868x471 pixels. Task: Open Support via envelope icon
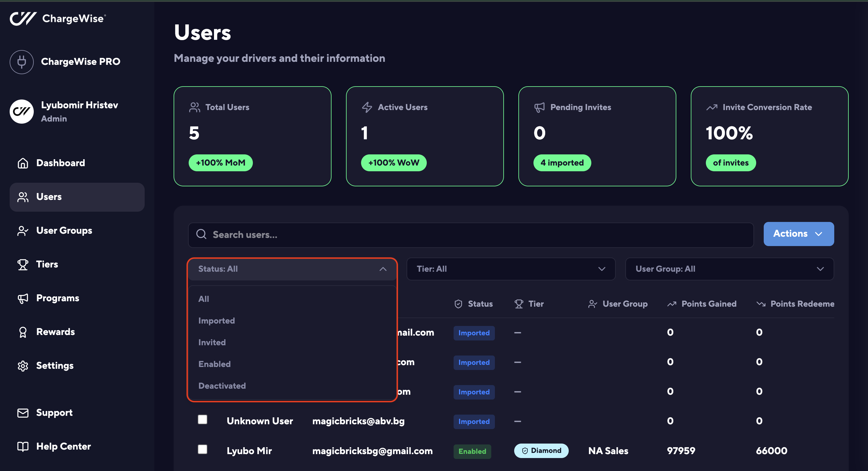23,413
